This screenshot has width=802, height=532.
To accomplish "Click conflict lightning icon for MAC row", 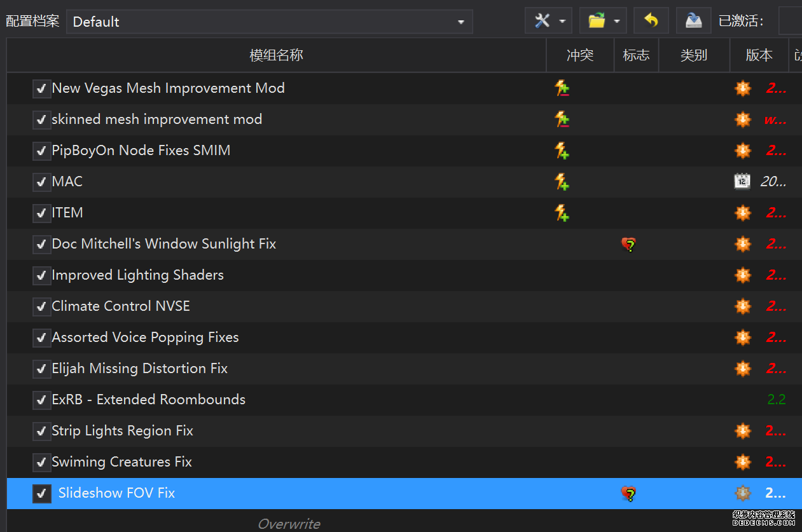I will tap(562, 182).
